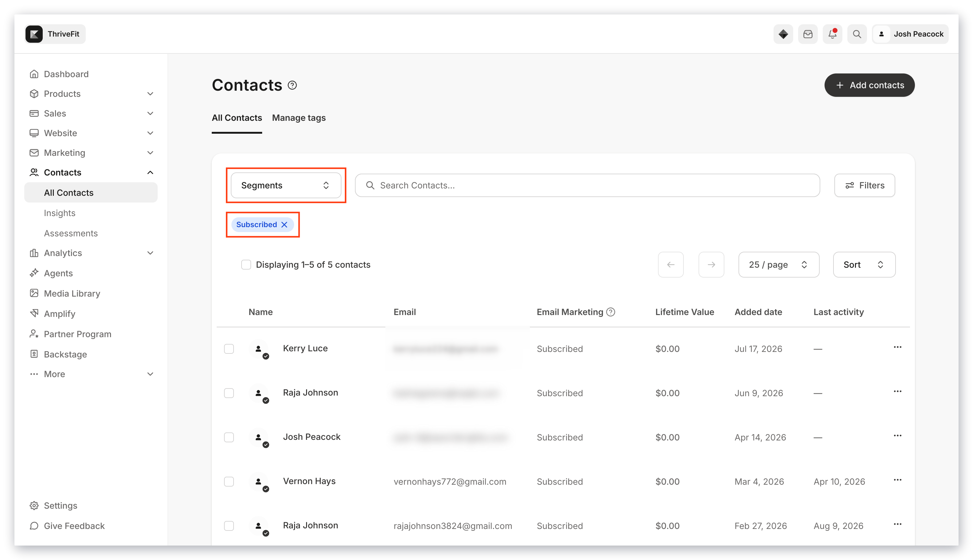Open the inbox icon in header

click(x=808, y=34)
